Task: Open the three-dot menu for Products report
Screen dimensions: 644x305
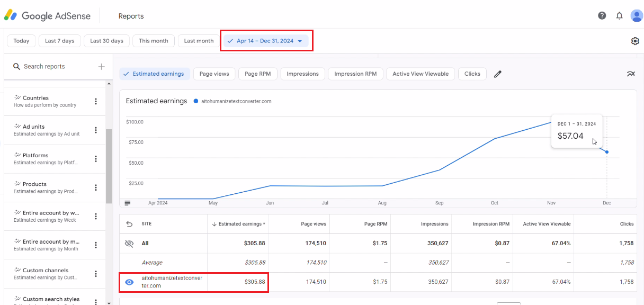Action: click(x=96, y=187)
